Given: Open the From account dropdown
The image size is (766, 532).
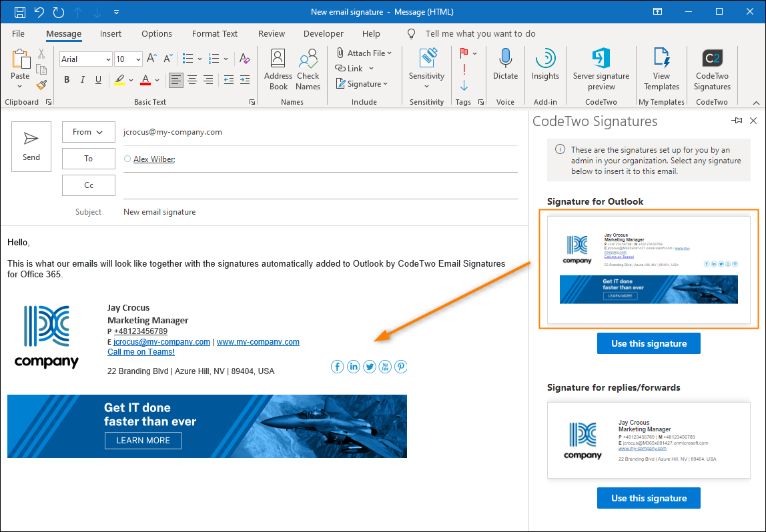Looking at the screenshot, I should (88, 132).
